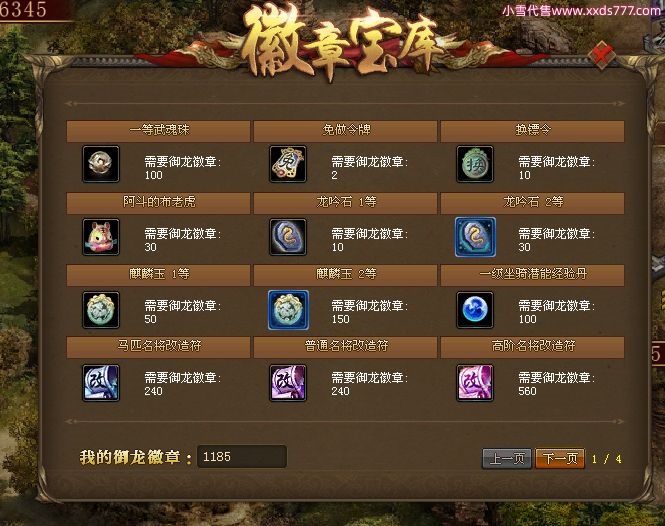The height and width of the screenshot is (526, 665).
Task: Select the 一等武魂珠 pearl icon
Action: click(x=101, y=164)
